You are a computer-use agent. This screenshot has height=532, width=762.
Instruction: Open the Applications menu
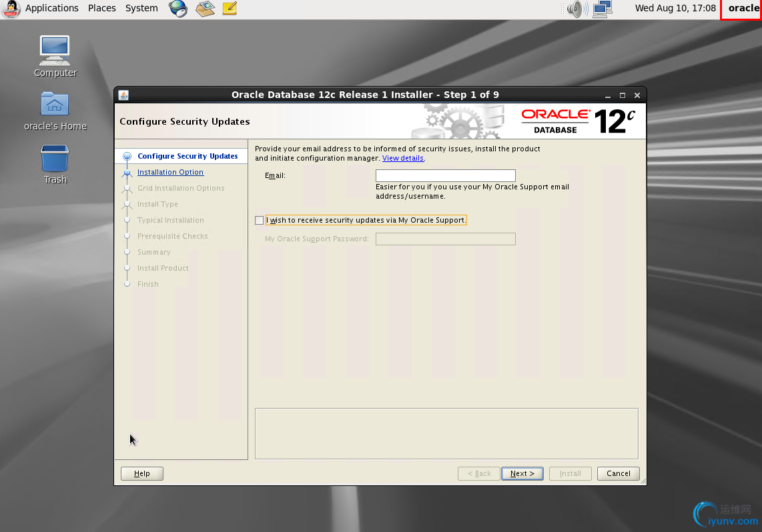coord(51,8)
